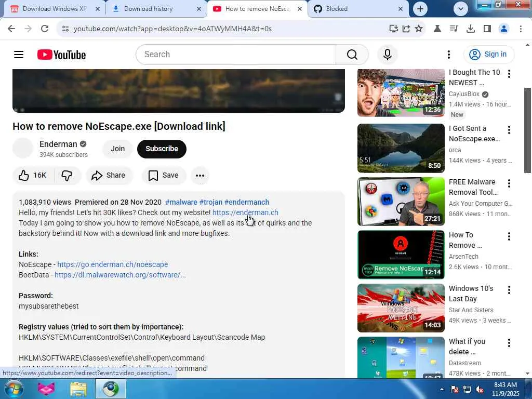Open the YouTube guide hamburger menu
Screen dimensions: 532x399
tap(19, 54)
